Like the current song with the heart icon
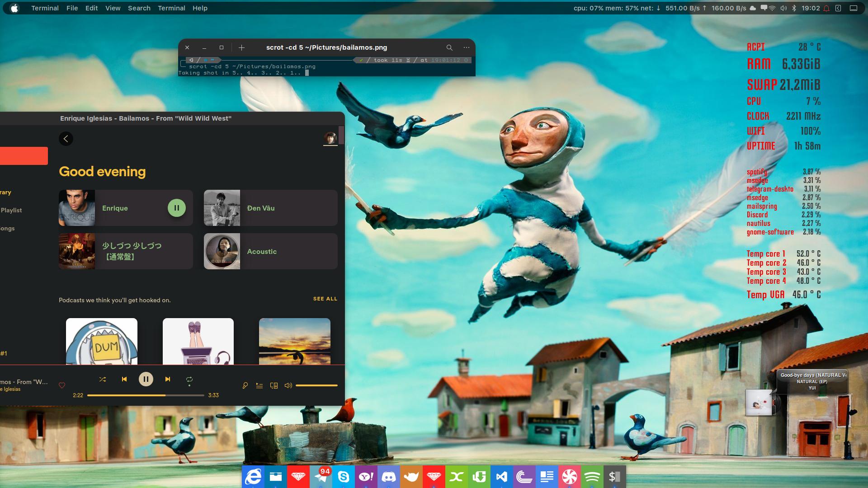Image resolution: width=868 pixels, height=488 pixels. tap(62, 385)
